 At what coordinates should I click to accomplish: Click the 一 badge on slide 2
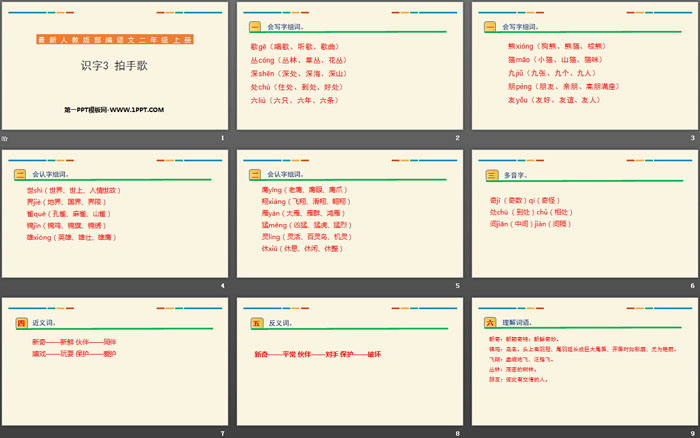pos(255,27)
